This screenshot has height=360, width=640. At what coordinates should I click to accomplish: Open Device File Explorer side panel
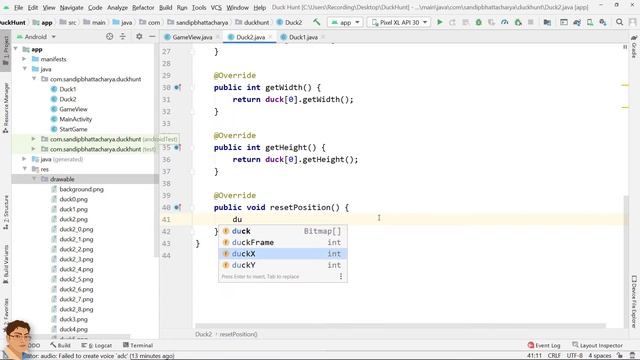pos(634,302)
